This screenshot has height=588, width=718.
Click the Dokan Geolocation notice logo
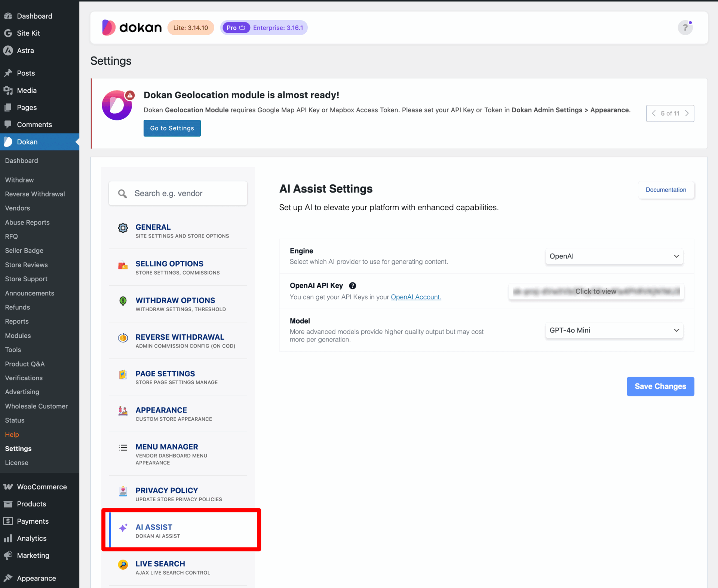(x=118, y=105)
